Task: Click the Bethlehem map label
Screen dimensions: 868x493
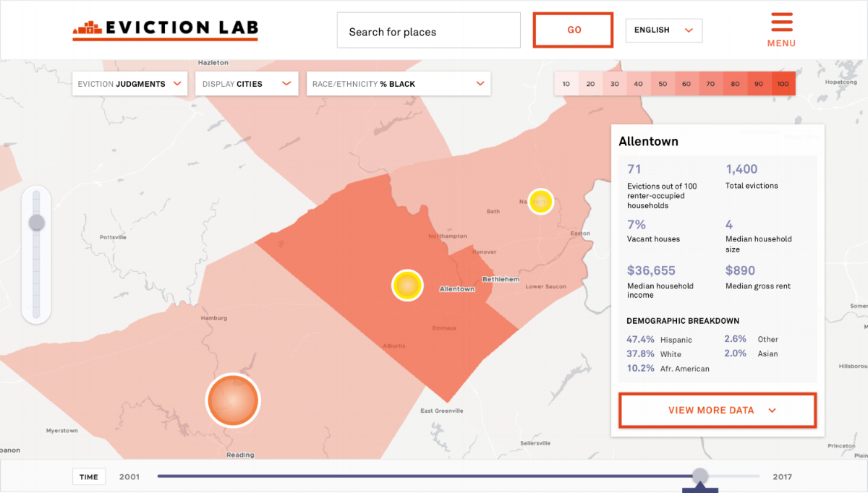Action: [x=501, y=279]
